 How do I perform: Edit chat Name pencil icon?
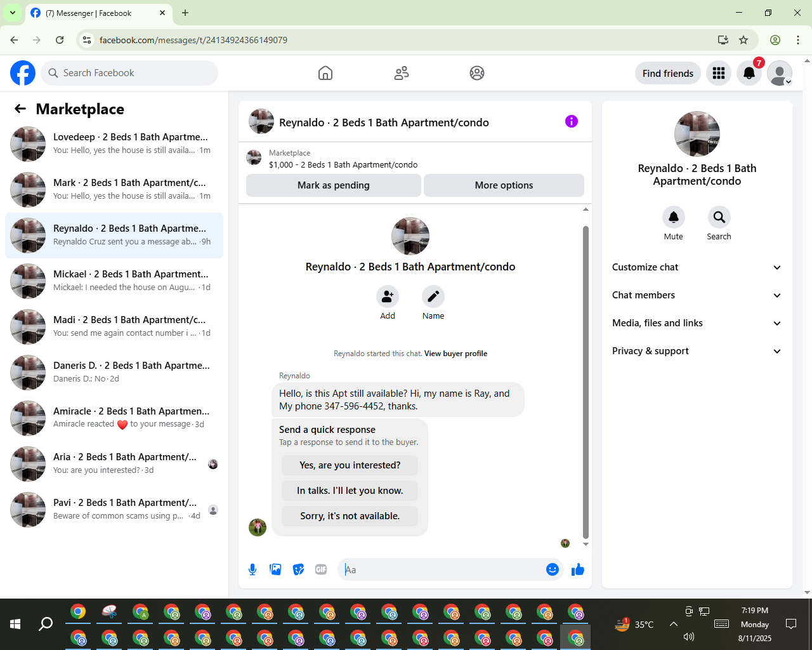(433, 296)
